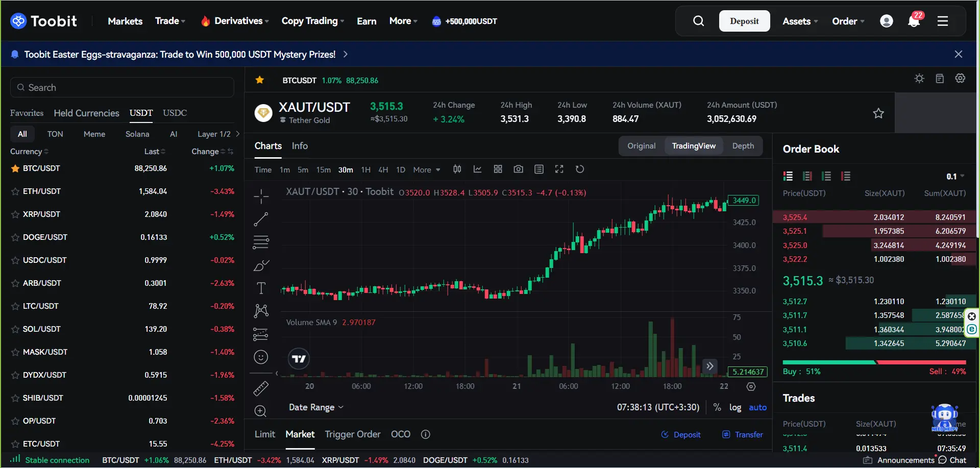Toggle favorite star for ETH/USDT
Image resolution: width=980 pixels, height=468 pixels.
click(x=15, y=192)
